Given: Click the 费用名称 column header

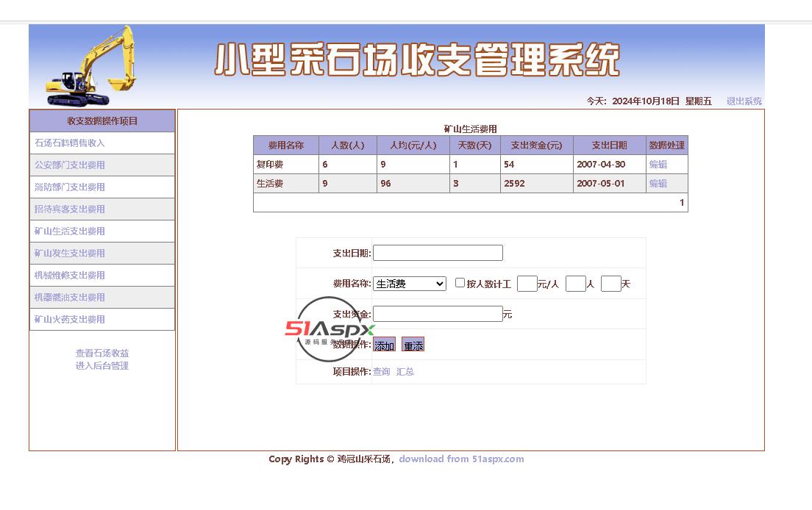Looking at the screenshot, I should [286, 146].
